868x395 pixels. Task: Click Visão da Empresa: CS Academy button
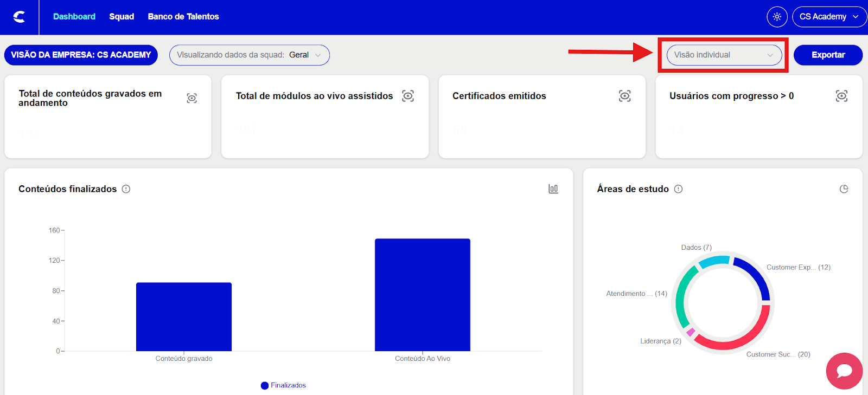coord(81,55)
